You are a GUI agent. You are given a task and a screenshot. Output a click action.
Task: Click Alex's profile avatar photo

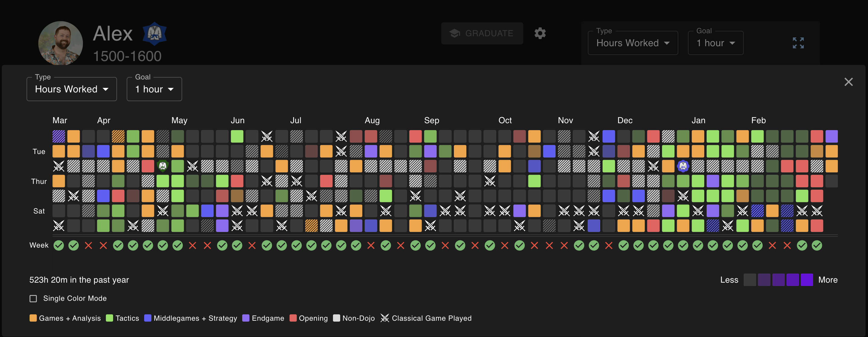61,43
